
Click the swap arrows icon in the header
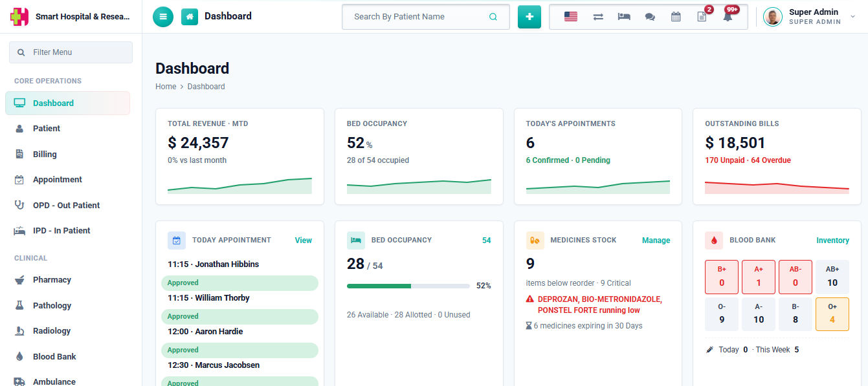598,17
